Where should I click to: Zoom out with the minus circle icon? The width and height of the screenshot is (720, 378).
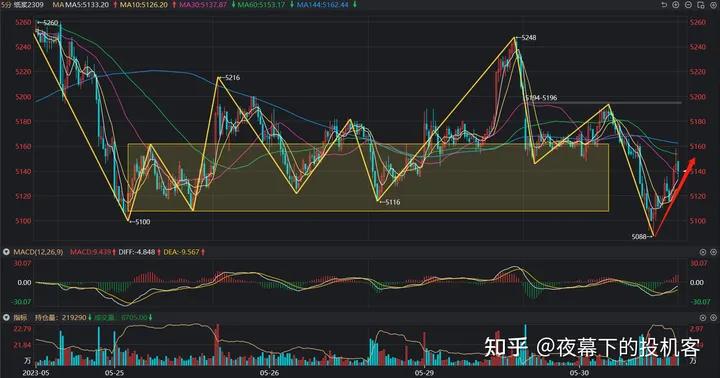(x=688, y=5)
